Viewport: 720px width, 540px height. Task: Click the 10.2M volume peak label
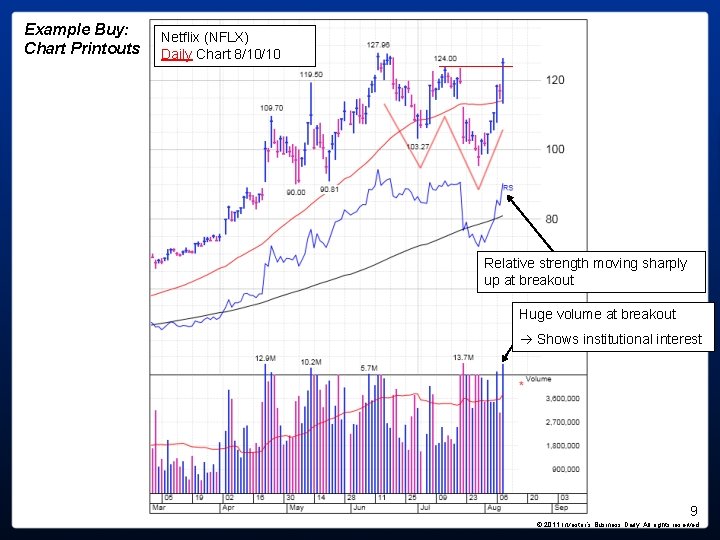(311, 362)
